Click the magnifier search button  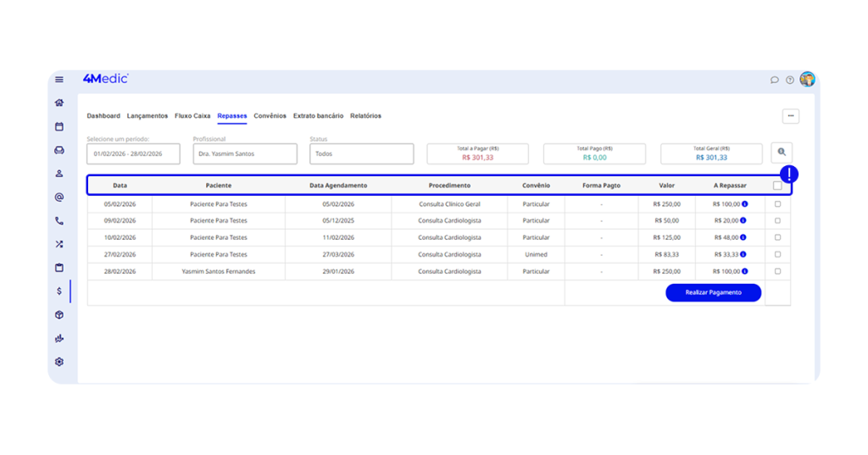click(x=782, y=153)
